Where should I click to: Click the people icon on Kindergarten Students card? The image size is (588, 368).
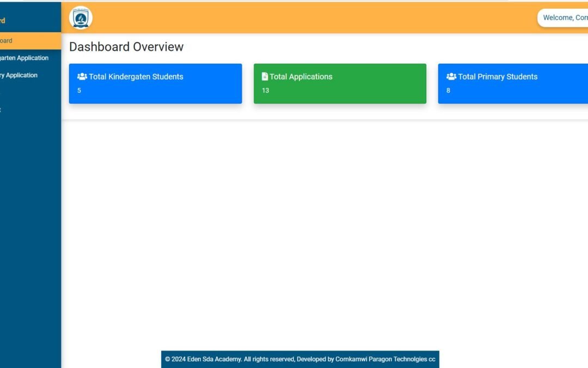pyautogui.click(x=82, y=76)
